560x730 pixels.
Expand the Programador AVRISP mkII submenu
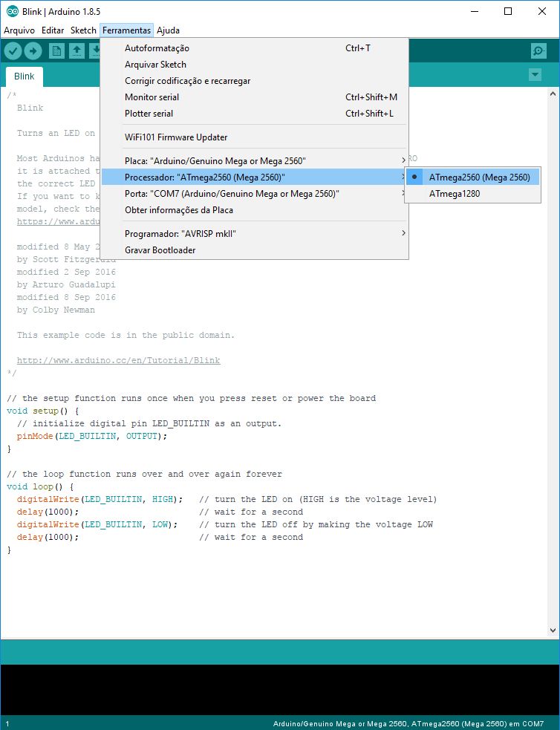click(255, 233)
